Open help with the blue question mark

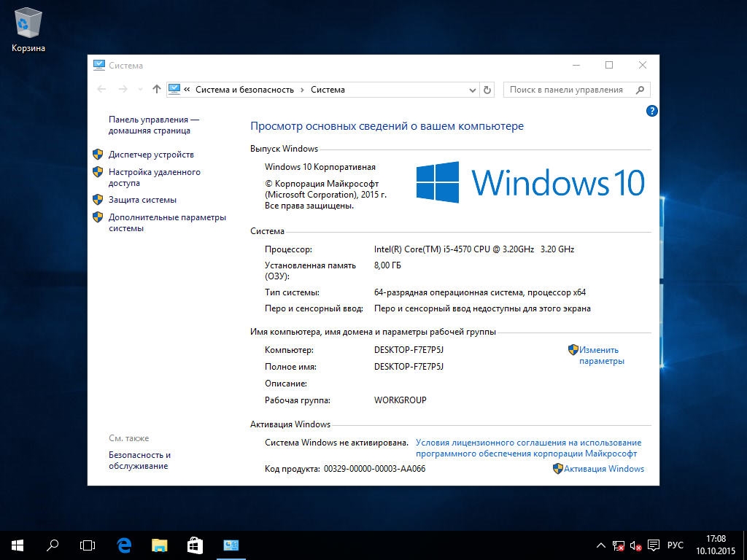[x=651, y=111]
